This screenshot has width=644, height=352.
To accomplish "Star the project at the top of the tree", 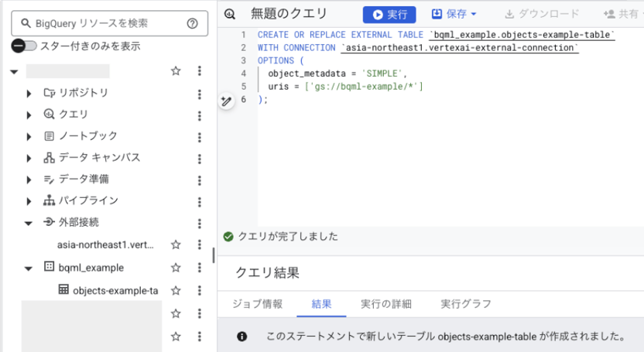I will click(176, 71).
